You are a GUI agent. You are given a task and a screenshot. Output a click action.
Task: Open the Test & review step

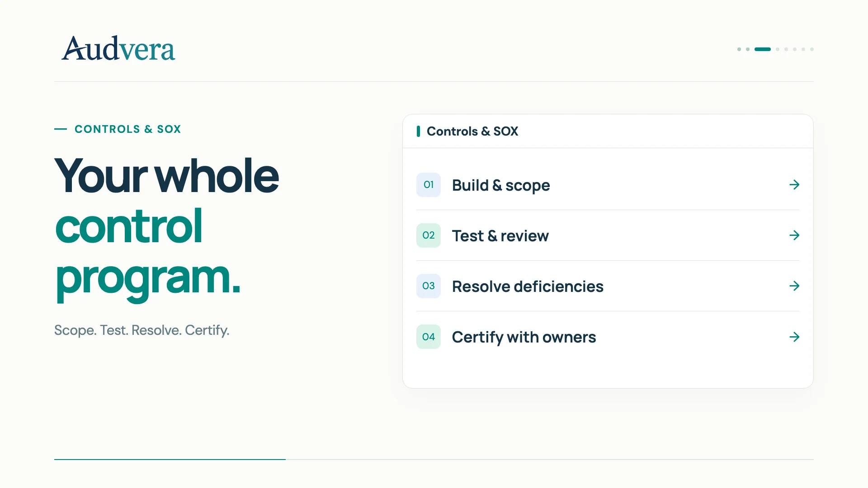(608, 235)
